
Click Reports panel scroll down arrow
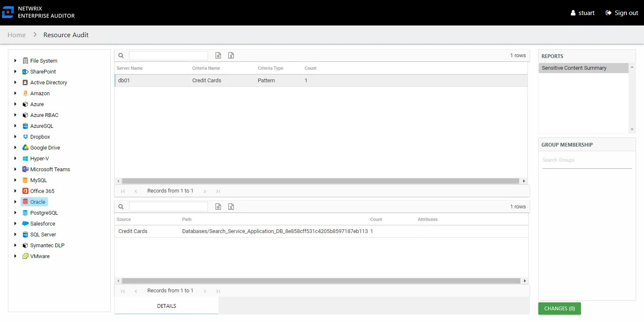[632, 129]
